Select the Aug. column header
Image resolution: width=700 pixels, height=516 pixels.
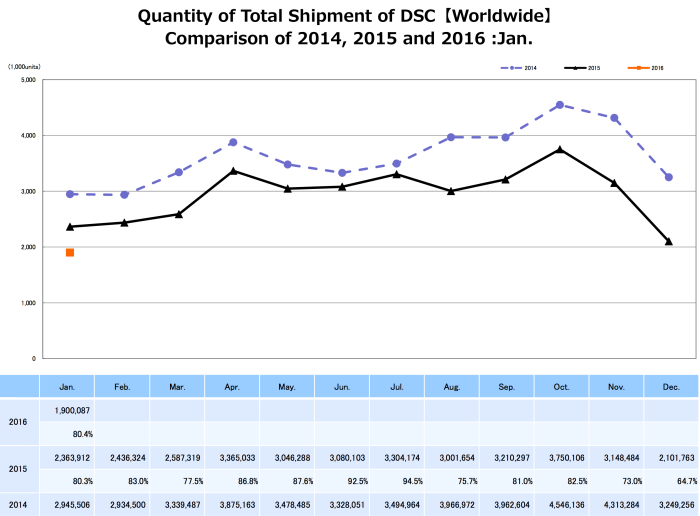[451, 387]
